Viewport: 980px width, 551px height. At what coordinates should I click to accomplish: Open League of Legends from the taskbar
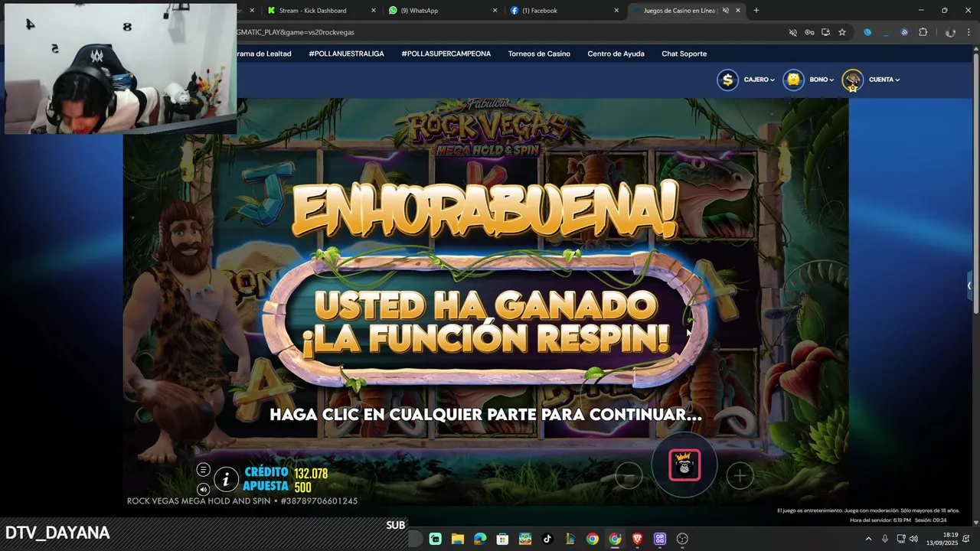point(570,539)
